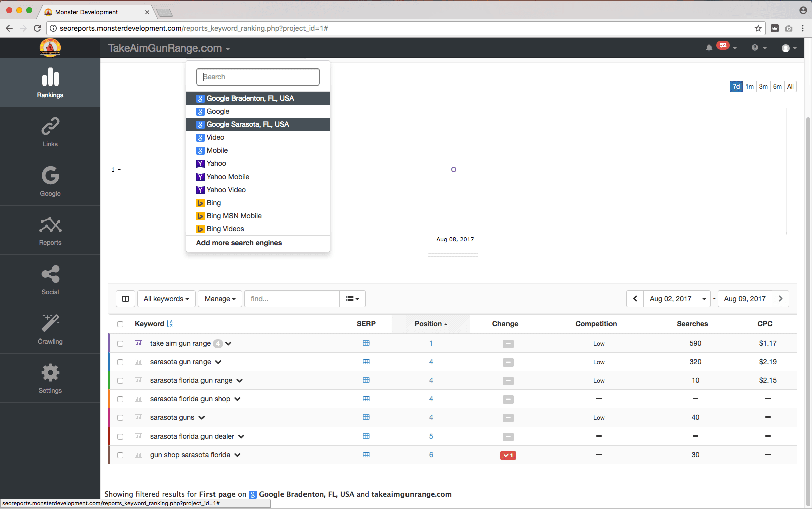Show chart icon for sarasota gun range
Image resolution: width=812 pixels, height=509 pixels.
point(138,362)
